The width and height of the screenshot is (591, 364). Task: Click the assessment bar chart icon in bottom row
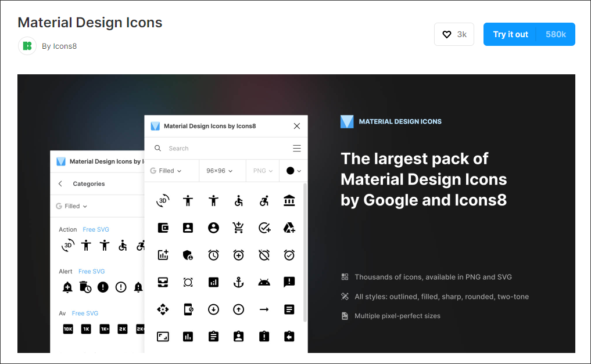(x=188, y=337)
